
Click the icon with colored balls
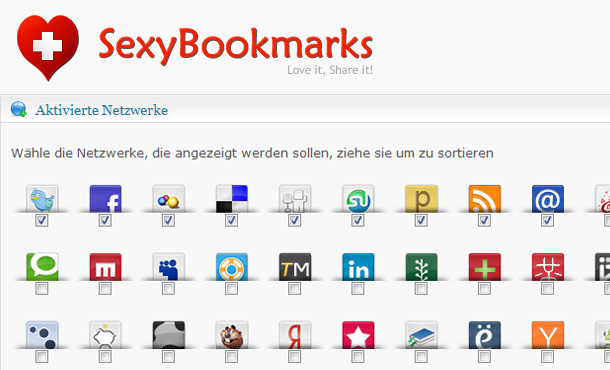click(168, 199)
